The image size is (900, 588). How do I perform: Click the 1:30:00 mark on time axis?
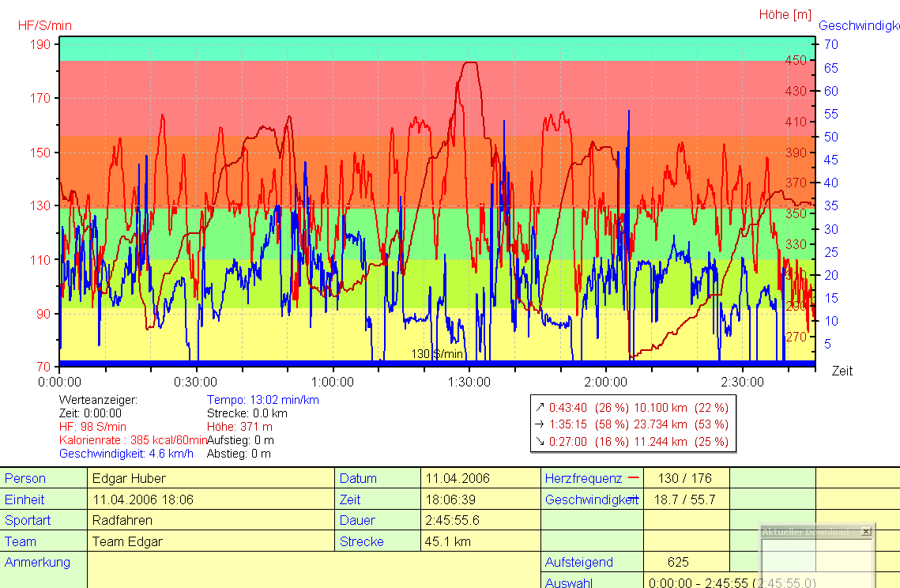469,382
